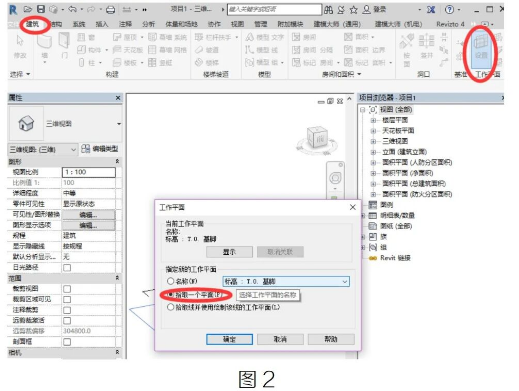Click the 视图比例 1 : 100 field

[x=89, y=172]
